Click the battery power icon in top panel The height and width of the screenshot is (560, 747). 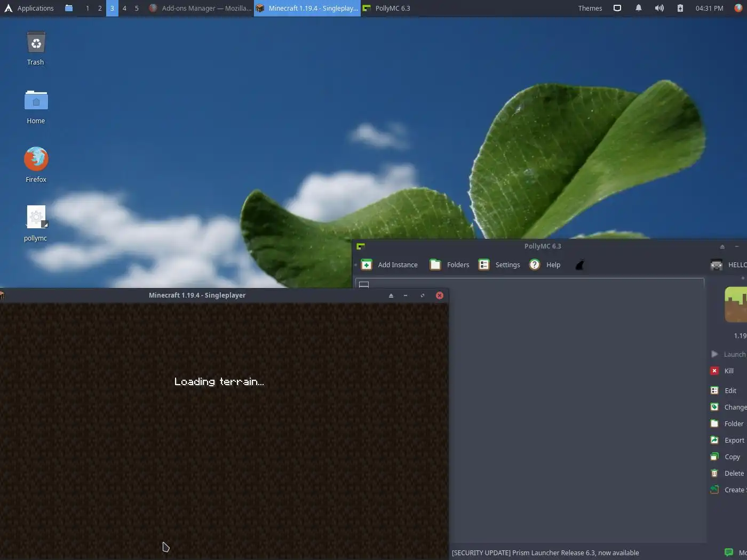tap(680, 8)
